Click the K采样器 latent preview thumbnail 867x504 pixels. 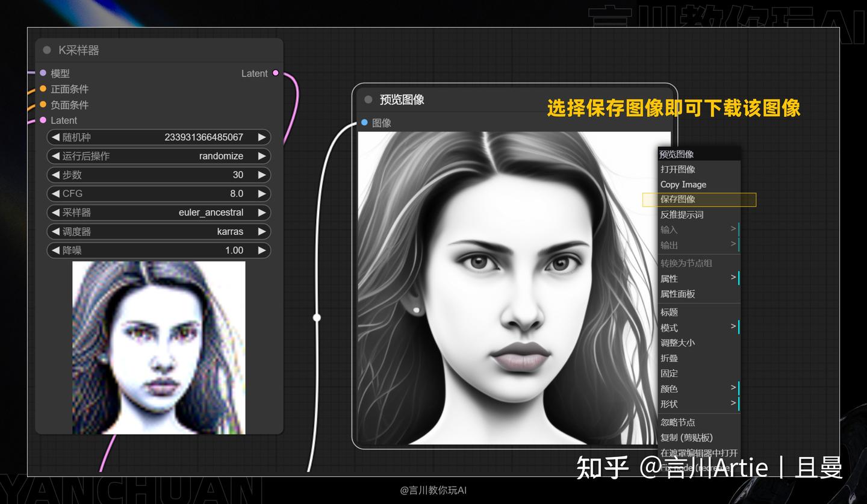(x=159, y=347)
